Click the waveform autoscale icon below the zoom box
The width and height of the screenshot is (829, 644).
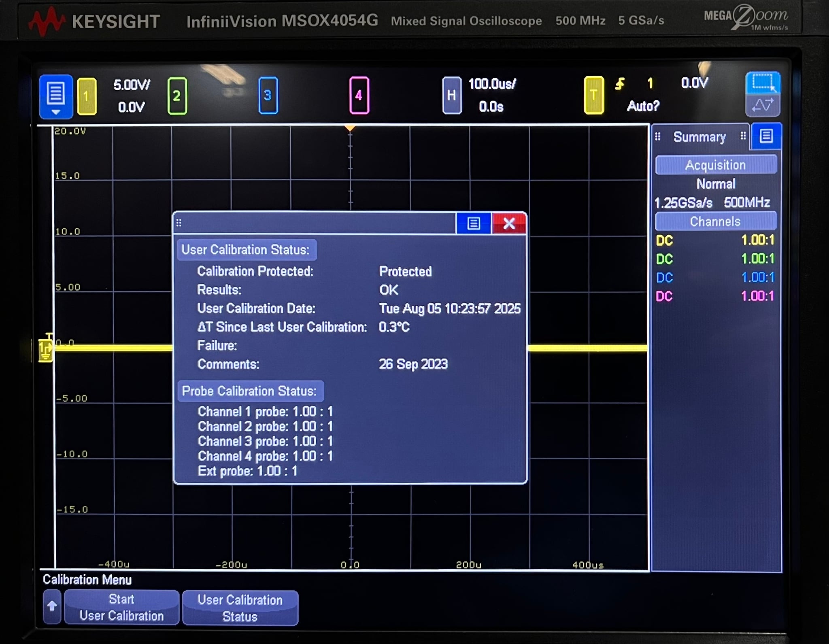pos(763,105)
